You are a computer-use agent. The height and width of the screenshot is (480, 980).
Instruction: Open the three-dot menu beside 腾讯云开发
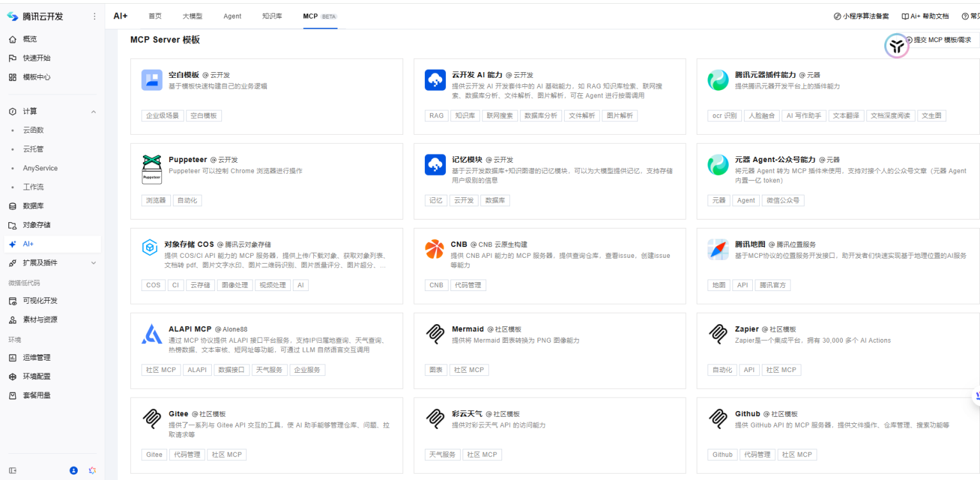pos(94,17)
